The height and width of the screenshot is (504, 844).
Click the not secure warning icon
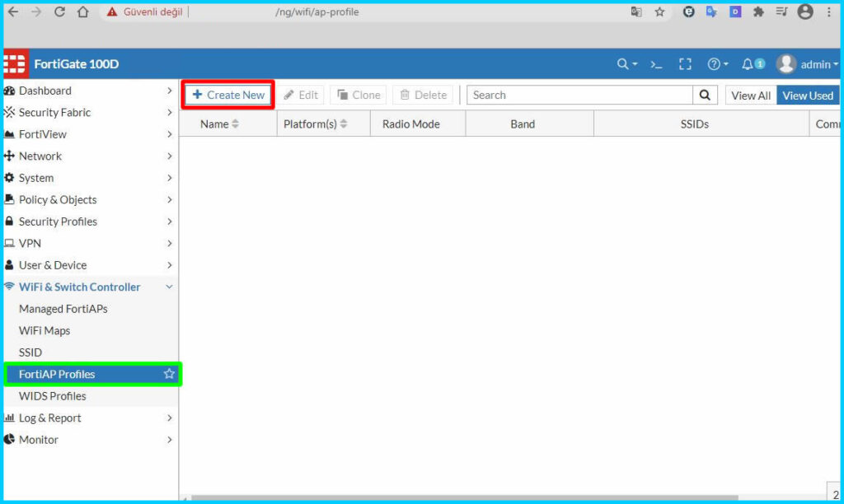pyautogui.click(x=112, y=12)
